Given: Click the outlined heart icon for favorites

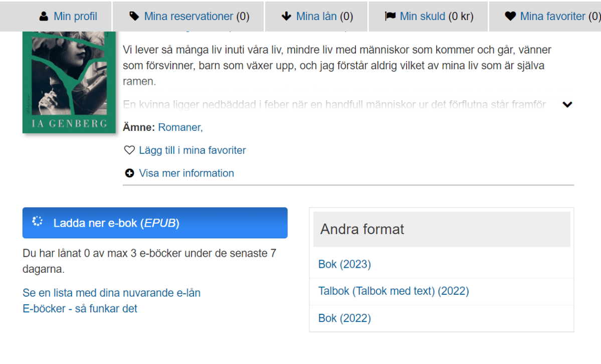Looking at the screenshot, I should pos(129,150).
